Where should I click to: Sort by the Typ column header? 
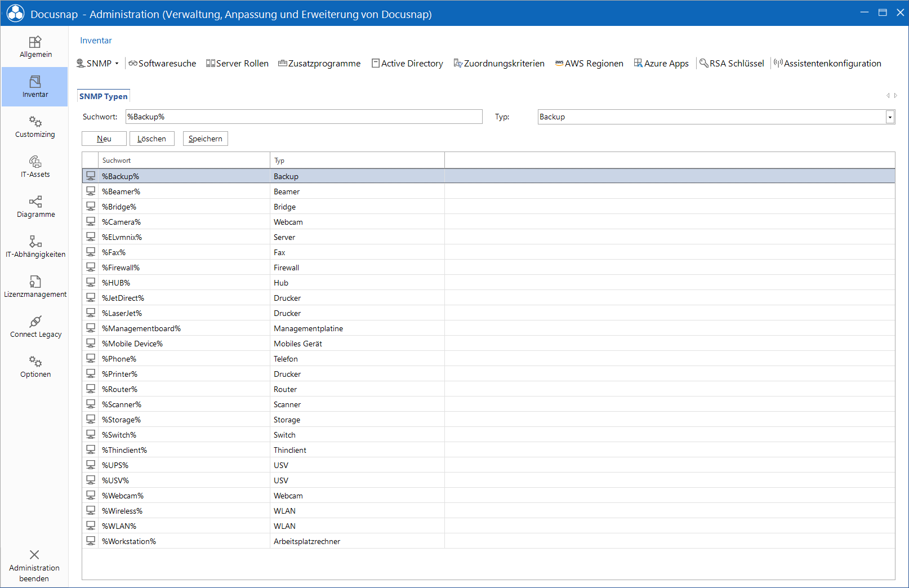pyautogui.click(x=357, y=161)
